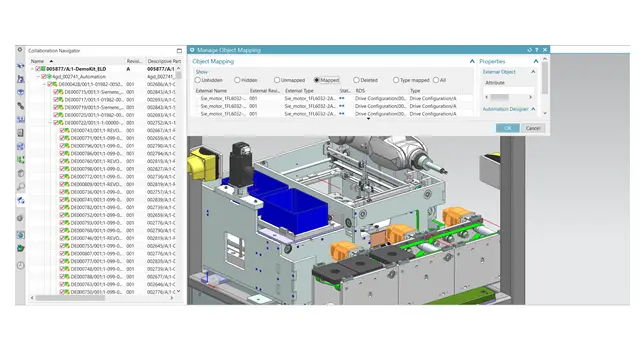Click the sort arrow beside the Name column header
The width and height of the screenshot is (640, 360).
[x=51, y=61]
